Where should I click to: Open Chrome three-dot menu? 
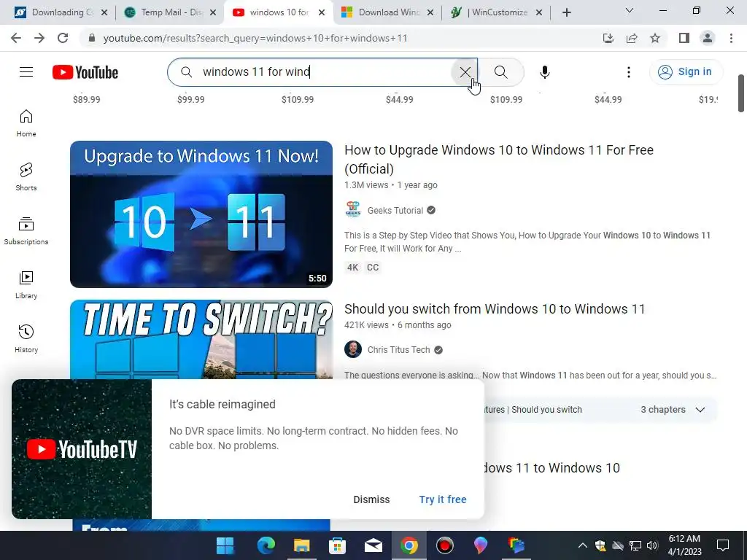[731, 38]
